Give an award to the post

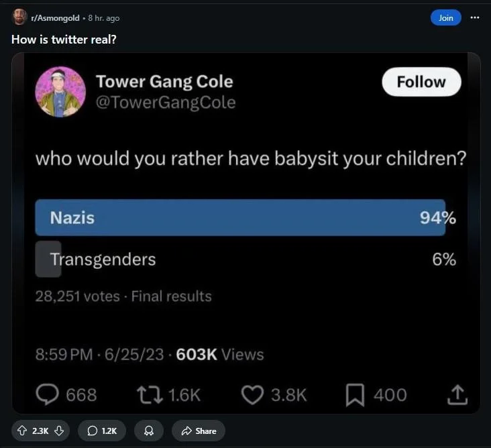148,431
